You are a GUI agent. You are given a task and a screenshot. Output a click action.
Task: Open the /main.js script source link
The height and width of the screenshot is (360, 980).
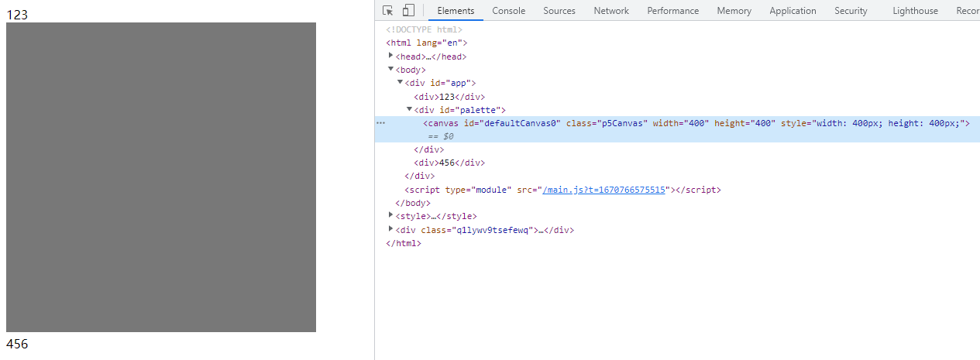[603, 190]
